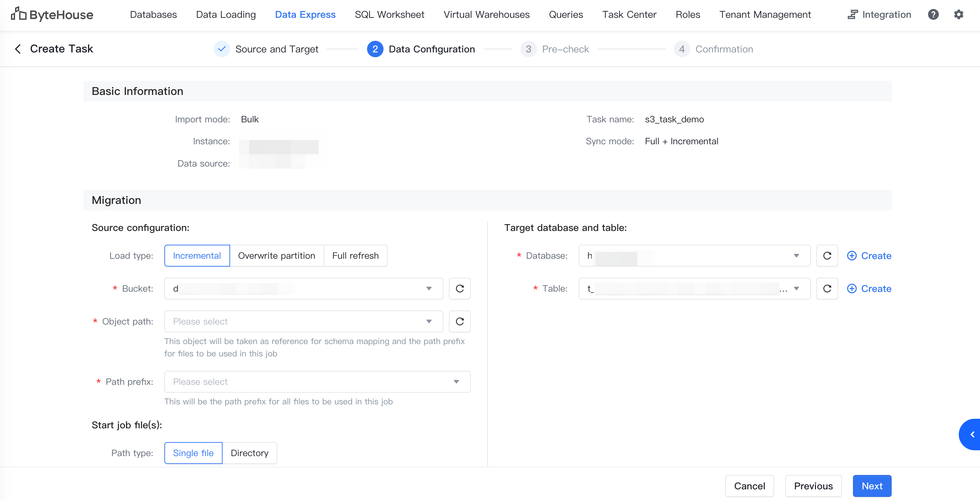This screenshot has width=980, height=501.
Task: Click step 4 Confirmation circle
Action: coord(682,49)
